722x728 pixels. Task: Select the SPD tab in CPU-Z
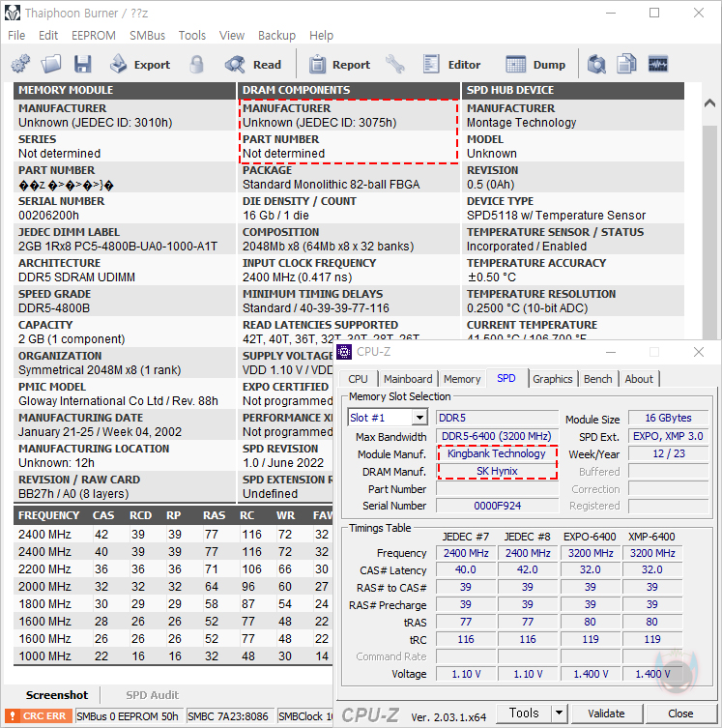tap(505, 378)
